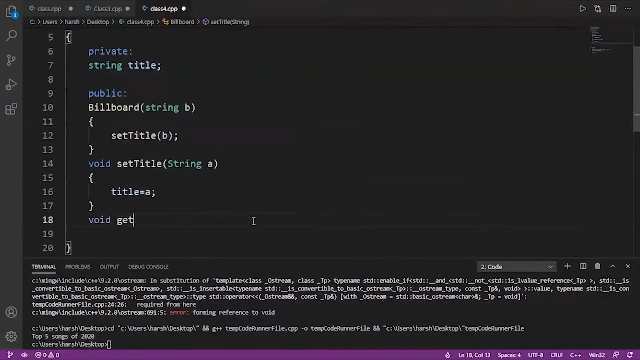Open the notifications bell in status bar
This screenshot has width=640, height=360.
[x=630, y=355]
